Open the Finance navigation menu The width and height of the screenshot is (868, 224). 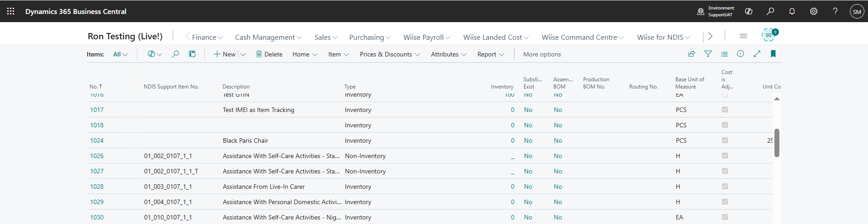coord(208,37)
